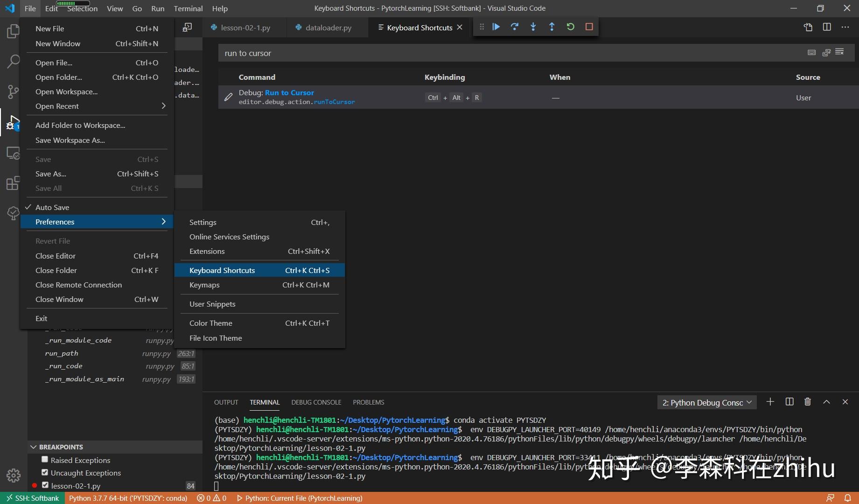
Task: Select Python 3.7.7 interpreter in status bar
Action: tap(128, 498)
